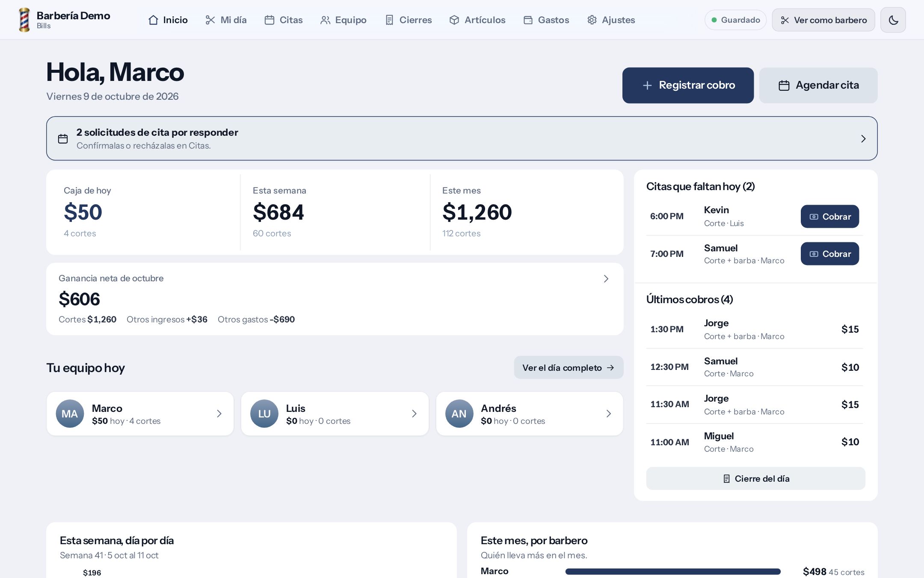Click the AN avatar for Andrés
This screenshot has height=578, width=924.
pos(459,414)
